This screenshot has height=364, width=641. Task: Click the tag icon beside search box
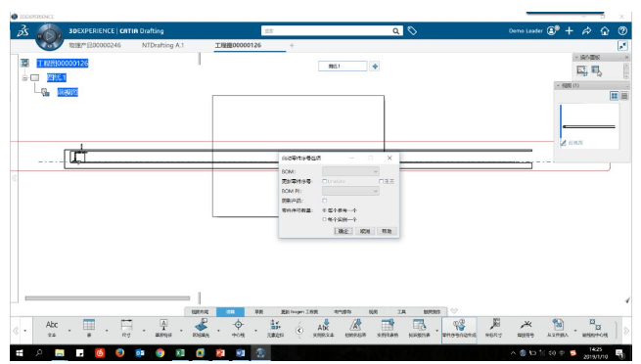click(x=412, y=30)
